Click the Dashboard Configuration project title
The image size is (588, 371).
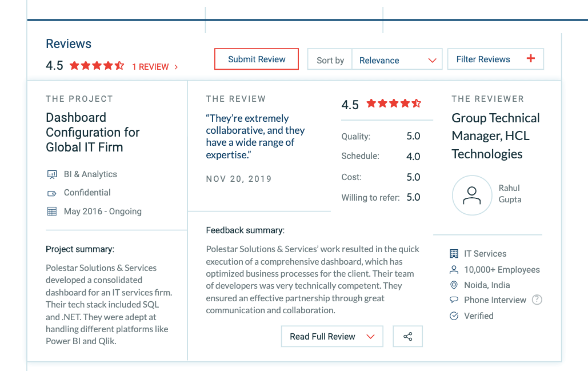(x=93, y=132)
